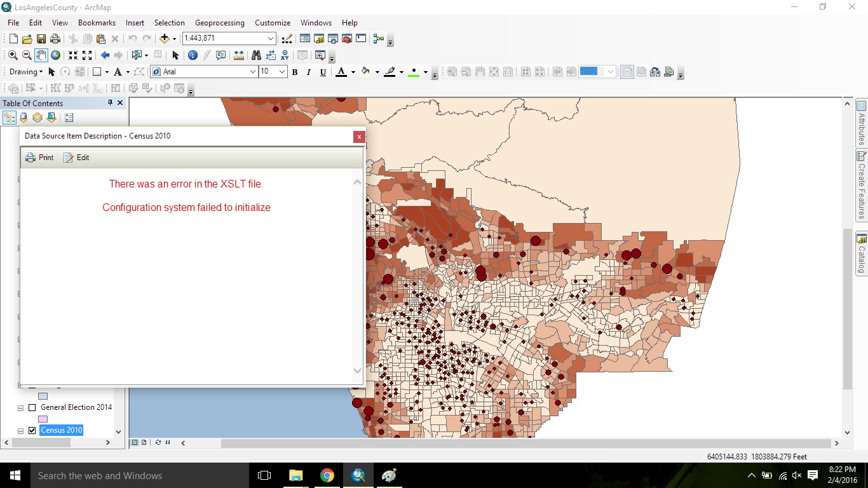868x488 pixels.
Task: Select the Zoom In tool
Action: [13, 55]
